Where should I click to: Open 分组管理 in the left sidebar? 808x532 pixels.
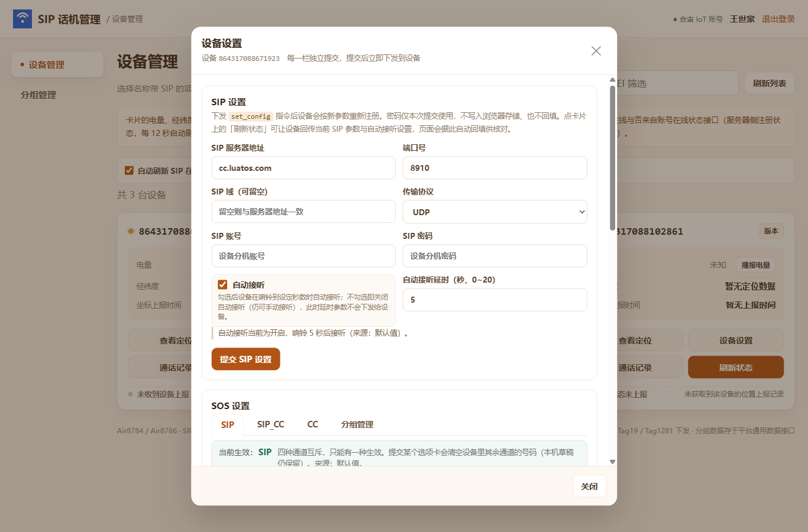coord(57,95)
